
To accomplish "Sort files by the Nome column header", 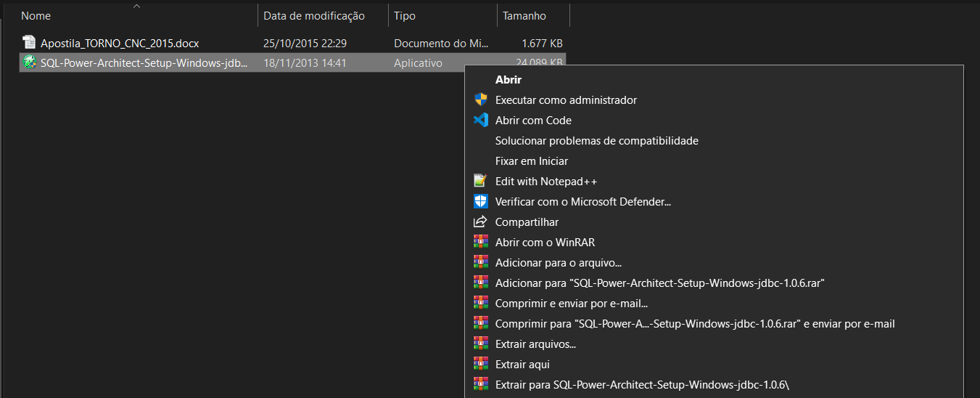I will point(137,15).
